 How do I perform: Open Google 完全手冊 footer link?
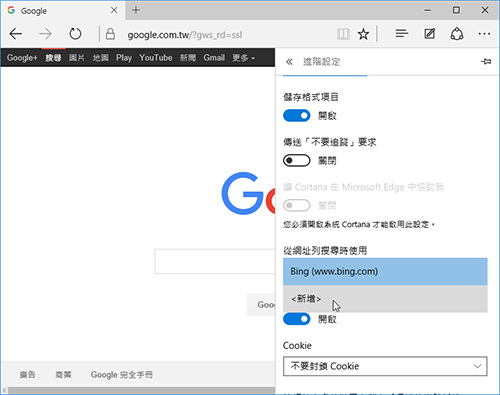coord(122,375)
